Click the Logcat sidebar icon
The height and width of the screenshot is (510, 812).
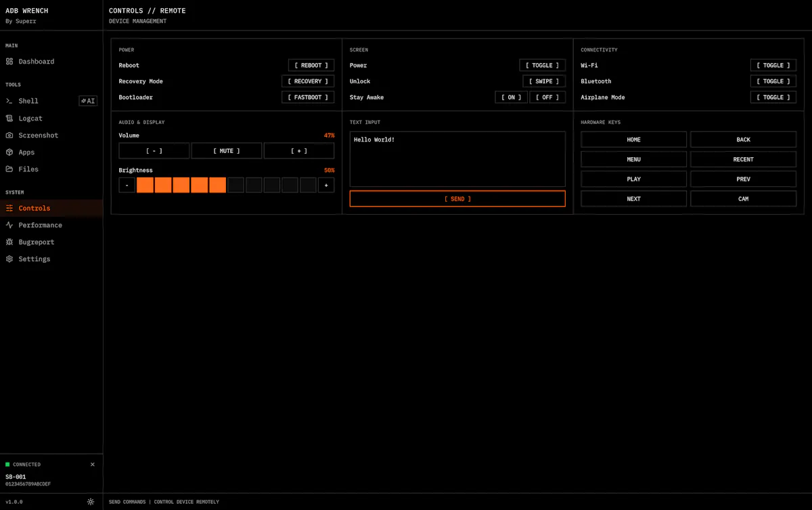coord(9,119)
